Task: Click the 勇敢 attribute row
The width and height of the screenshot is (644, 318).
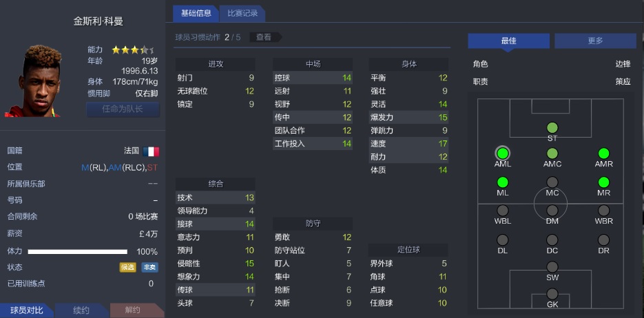Action: point(313,237)
